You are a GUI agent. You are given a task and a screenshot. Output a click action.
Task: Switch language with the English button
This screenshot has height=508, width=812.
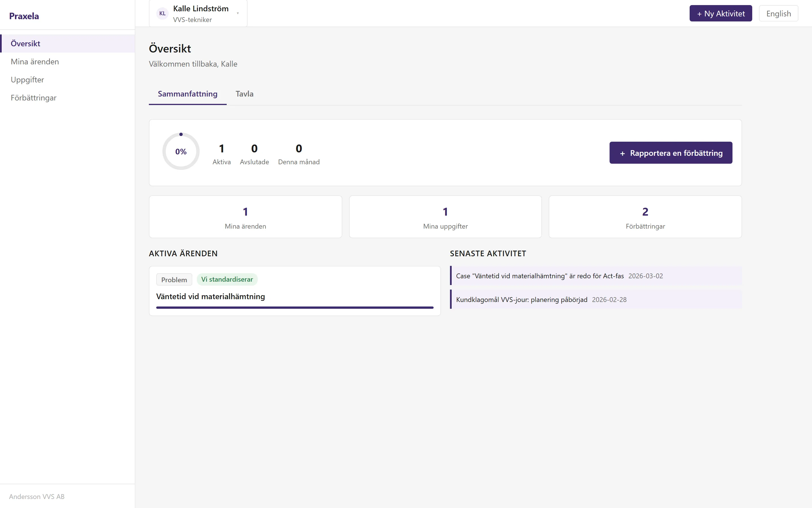point(778,14)
